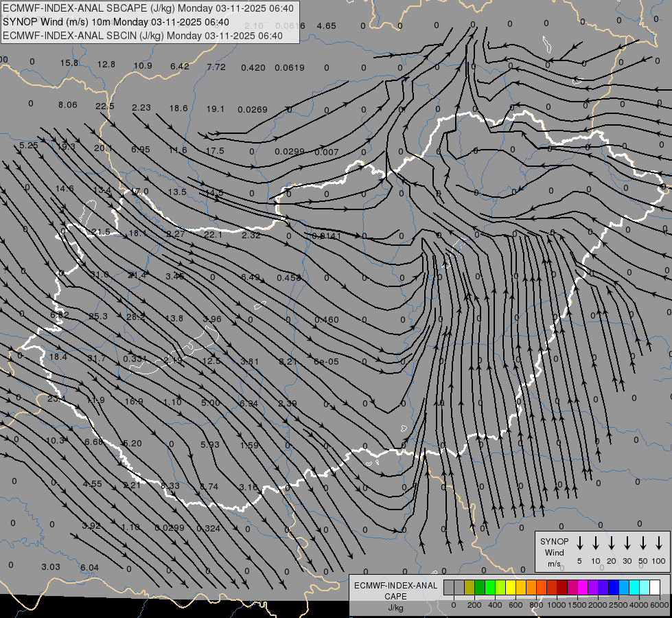Click the map value 0.460
This screenshot has width=672, height=618.
pyautogui.click(x=327, y=319)
